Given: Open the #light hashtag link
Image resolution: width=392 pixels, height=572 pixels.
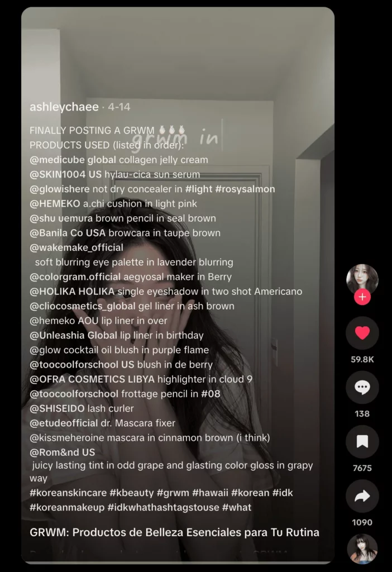Looking at the screenshot, I should tap(199, 189).
